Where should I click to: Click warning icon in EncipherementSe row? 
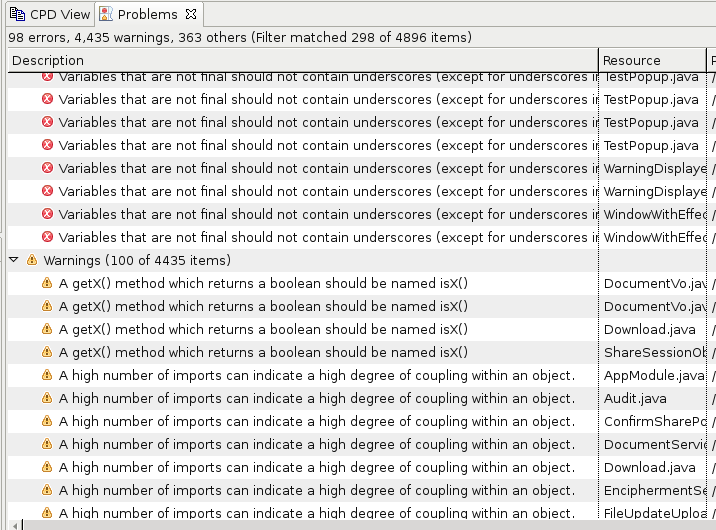click(x=47, y=490)
